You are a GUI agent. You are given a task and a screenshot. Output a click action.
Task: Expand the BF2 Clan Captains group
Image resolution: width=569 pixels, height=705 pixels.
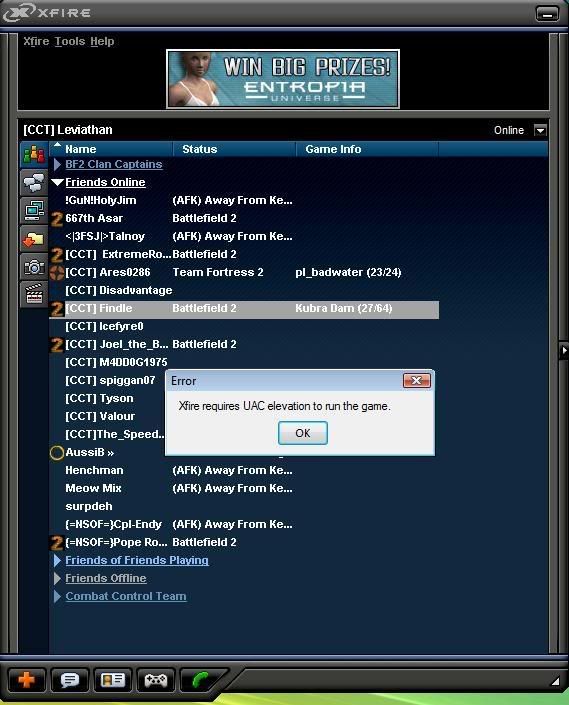[57, 165]
